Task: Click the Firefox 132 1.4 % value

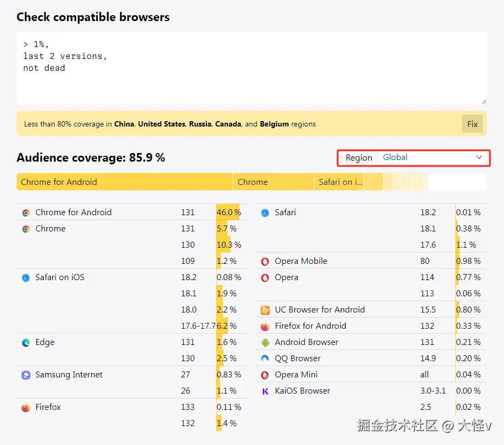Action: [226, 423]
